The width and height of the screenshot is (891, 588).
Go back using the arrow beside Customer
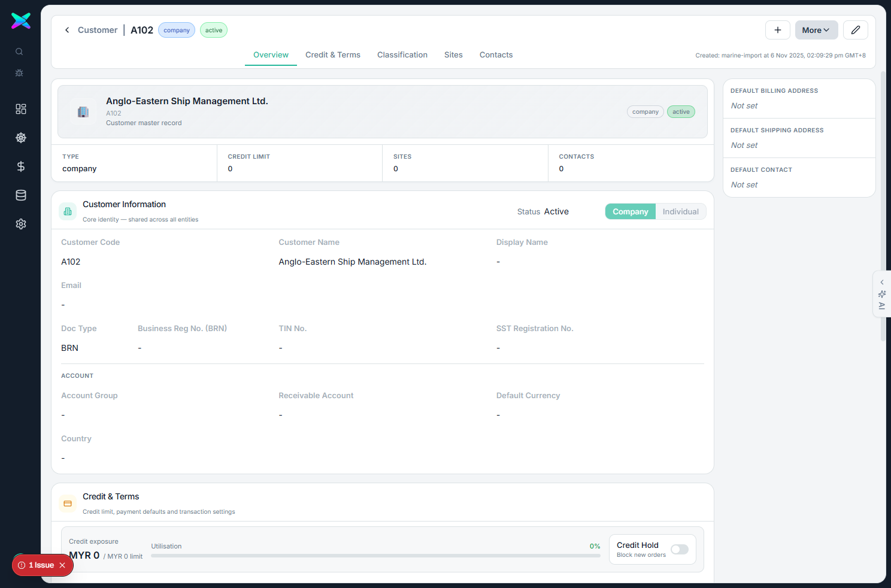pyautogui.click(x=67, y=30)
